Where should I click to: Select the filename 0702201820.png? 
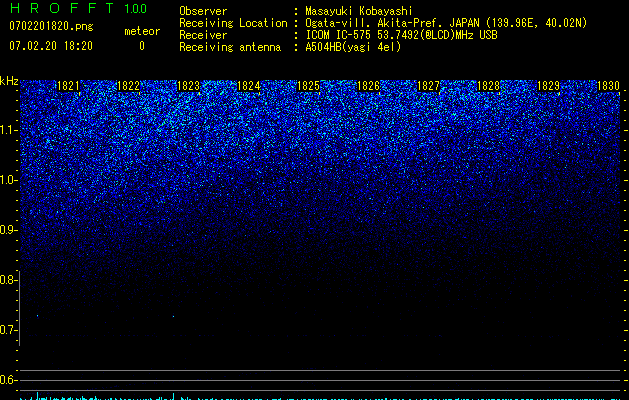[51, 26]
